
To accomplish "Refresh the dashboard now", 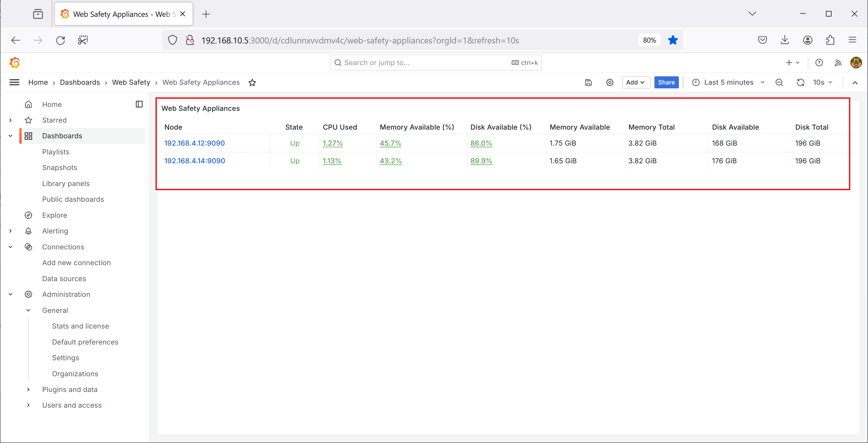I will click(800, 82).
